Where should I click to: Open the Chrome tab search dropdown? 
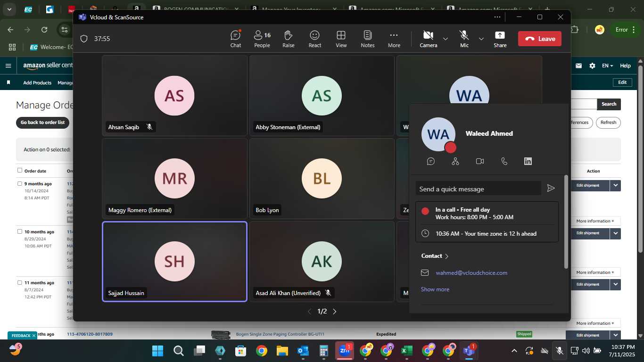[9, 9]
